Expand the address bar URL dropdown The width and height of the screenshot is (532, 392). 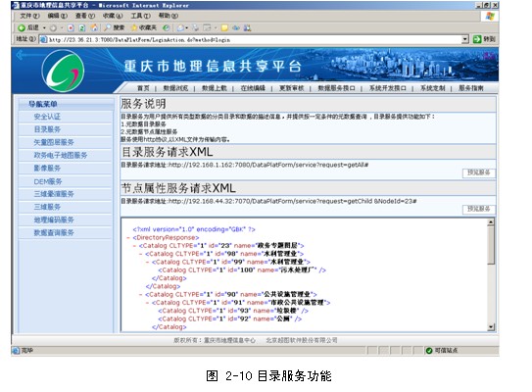click(x=464, y=39)
